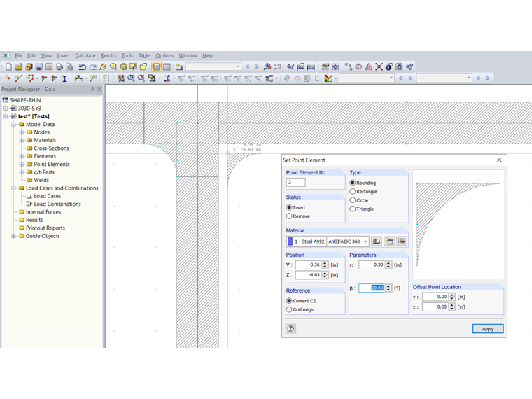Click the Position Y value field

point(309,265)
